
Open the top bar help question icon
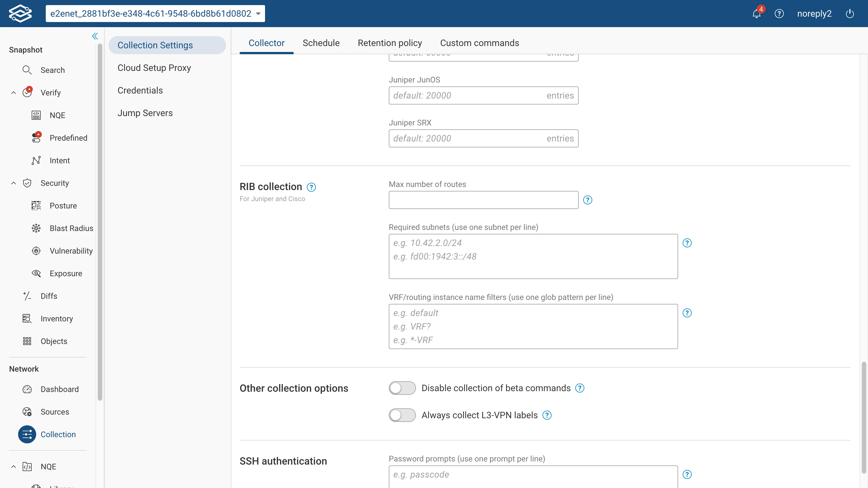(779, 14)
